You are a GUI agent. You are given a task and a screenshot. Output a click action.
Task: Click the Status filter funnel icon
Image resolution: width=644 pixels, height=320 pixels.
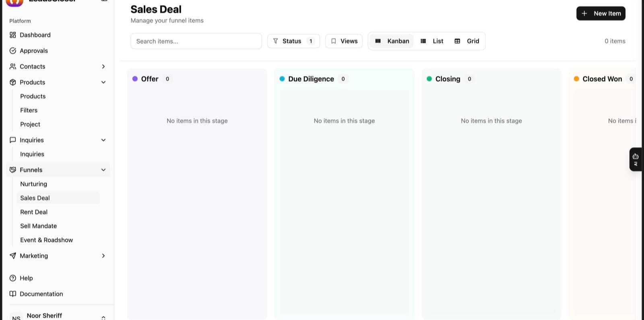[276, 41]
